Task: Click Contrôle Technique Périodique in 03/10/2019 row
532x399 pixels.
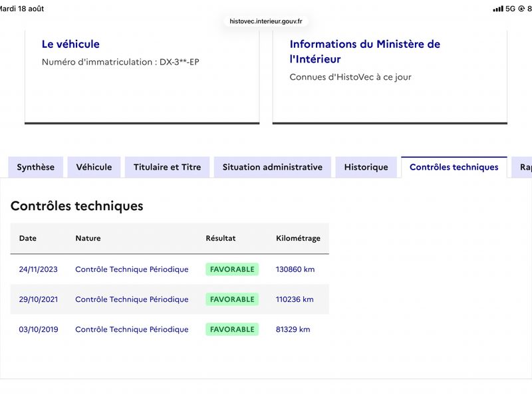Action: (x=132, y=329)
